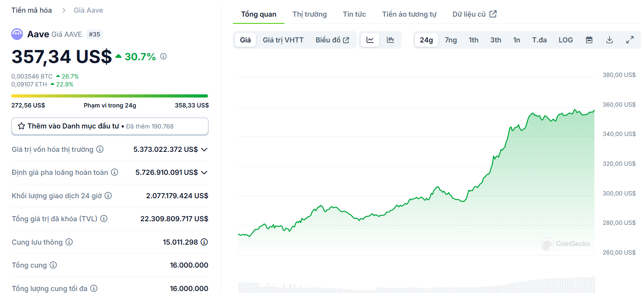Screen dimensions: 644x293
Task: Open the Tổng quan tab
Action: [259, 14]
